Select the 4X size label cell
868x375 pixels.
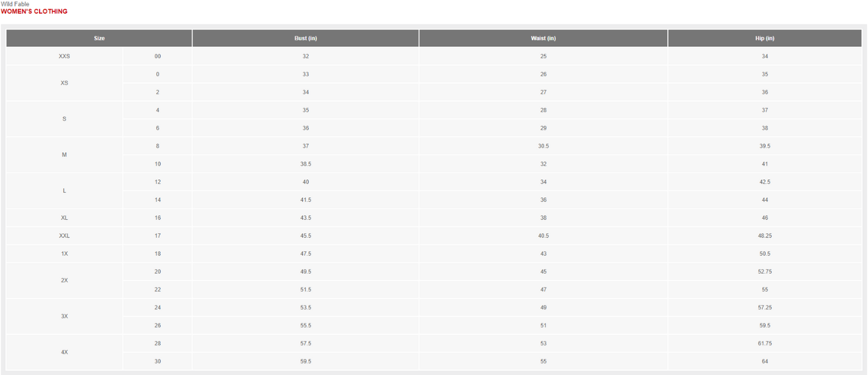pyautogui.click(x=64, y=353)
